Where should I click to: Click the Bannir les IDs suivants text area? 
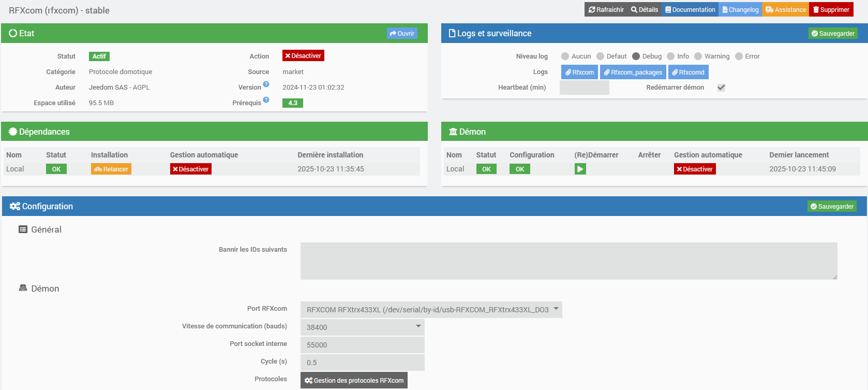click(x=569, y=261)
